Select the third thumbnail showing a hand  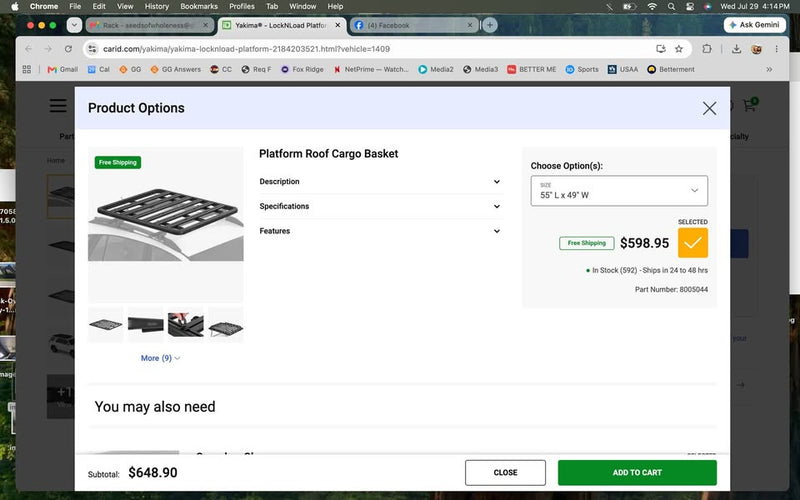[x=186, y=324]
